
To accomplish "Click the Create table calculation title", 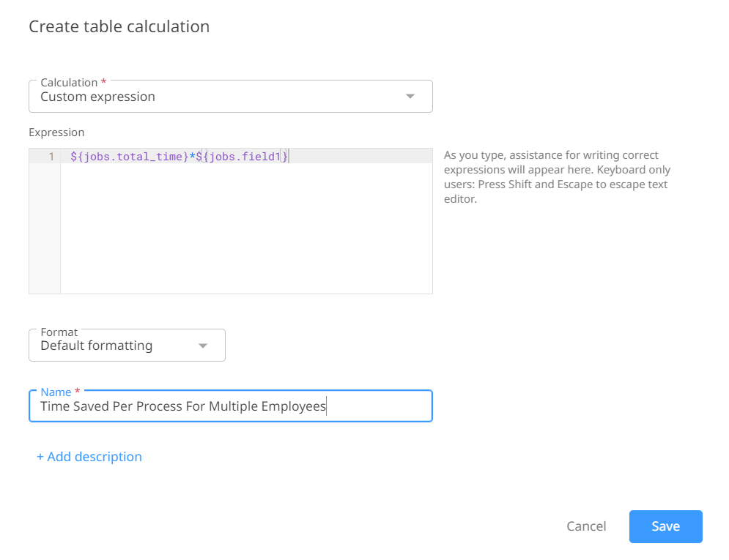I will (119, 26).
